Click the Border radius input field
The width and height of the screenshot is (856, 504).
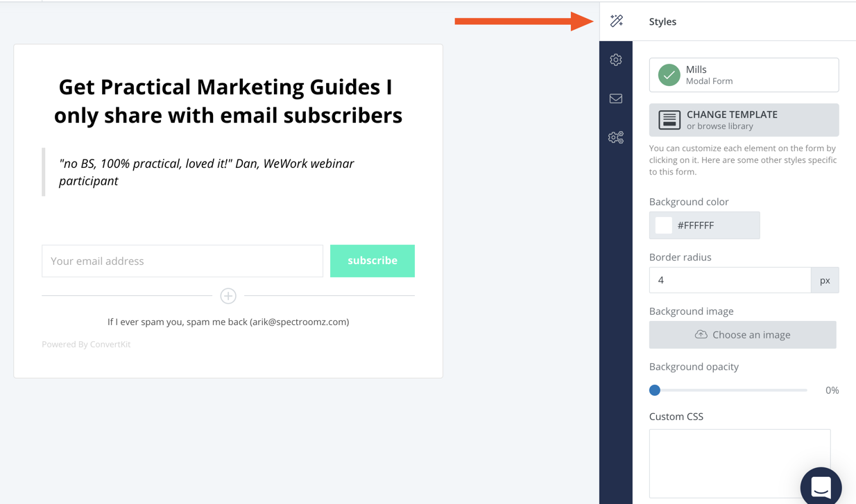pyautogui.click(x=730, y=280)
